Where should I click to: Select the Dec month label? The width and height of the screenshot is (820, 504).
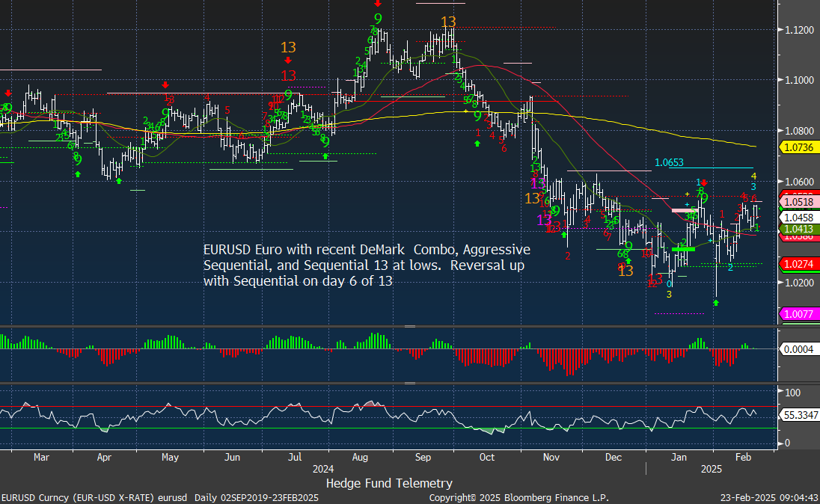pyautogui.click(x=614, y=457)
